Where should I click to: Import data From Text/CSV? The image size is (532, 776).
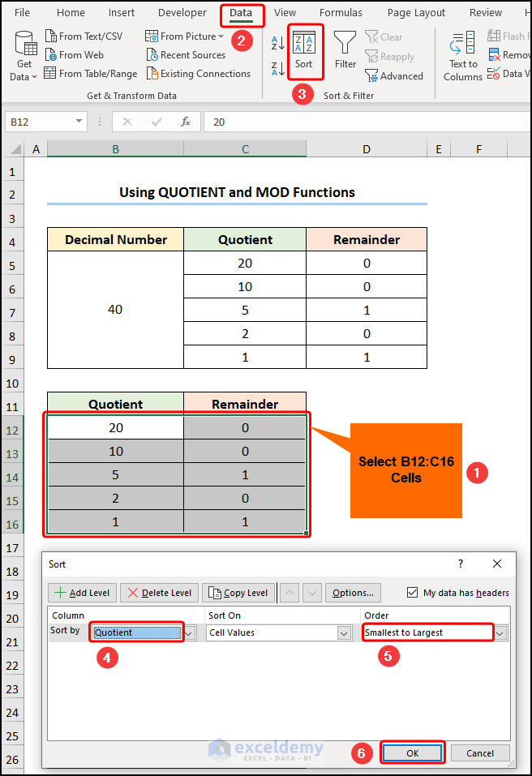(x=84, y=36)
